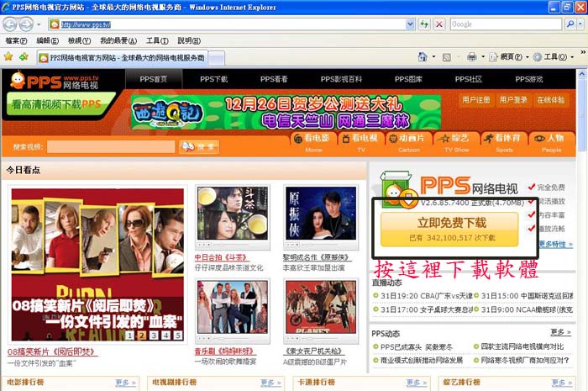Open a new blank browser tab
Viewport: 588px width, 391px height.
(217, 58)
